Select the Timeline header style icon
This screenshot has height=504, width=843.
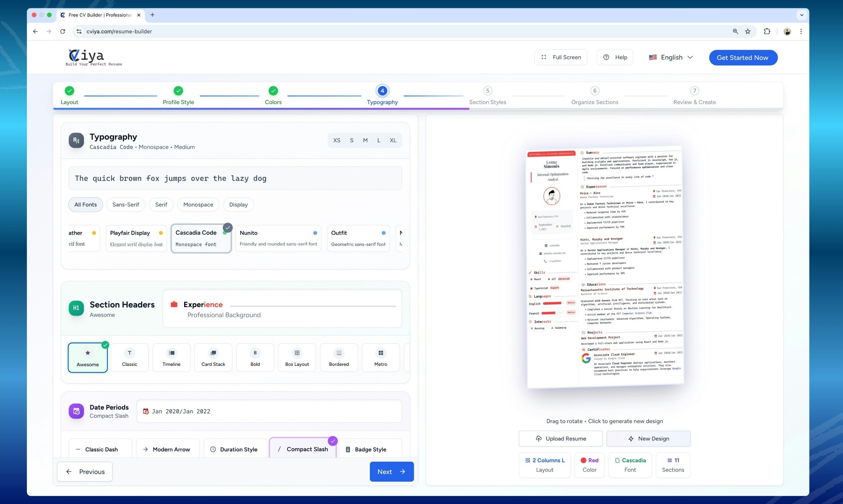click(171, 353)
